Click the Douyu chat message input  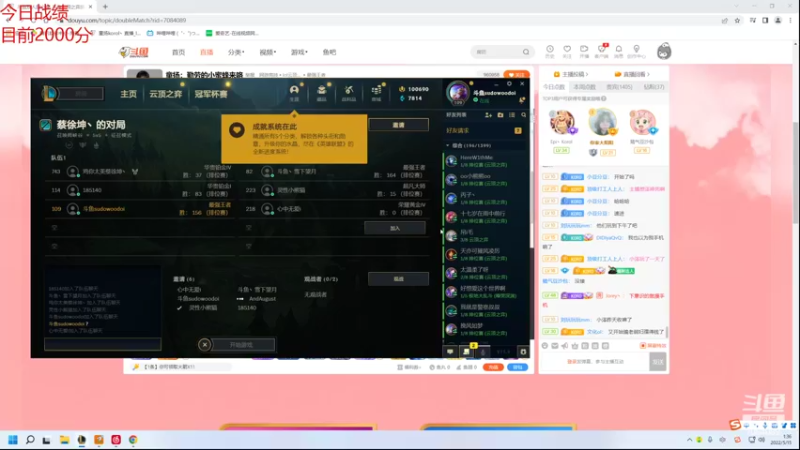click(x=595, y=362)
